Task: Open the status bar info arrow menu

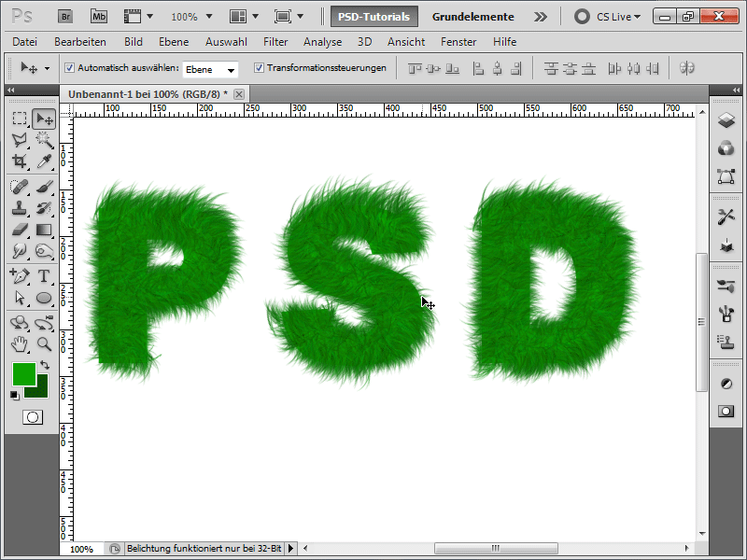Action: pos(291,549)
